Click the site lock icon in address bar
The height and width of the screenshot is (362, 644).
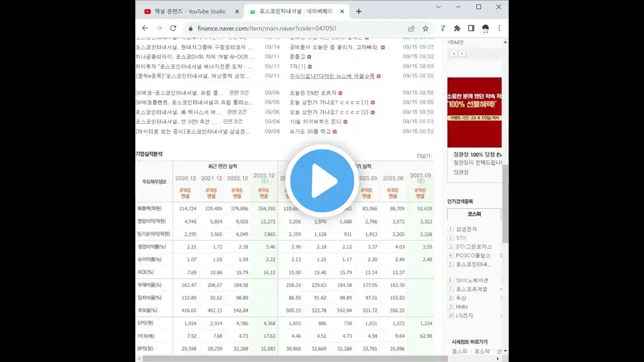[x=190, y=29]
